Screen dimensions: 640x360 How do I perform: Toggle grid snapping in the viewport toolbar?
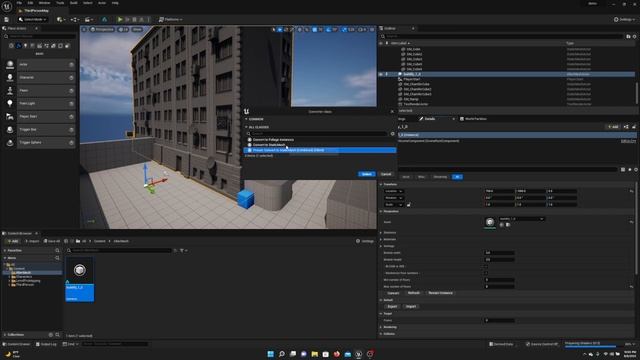(314, 29)
